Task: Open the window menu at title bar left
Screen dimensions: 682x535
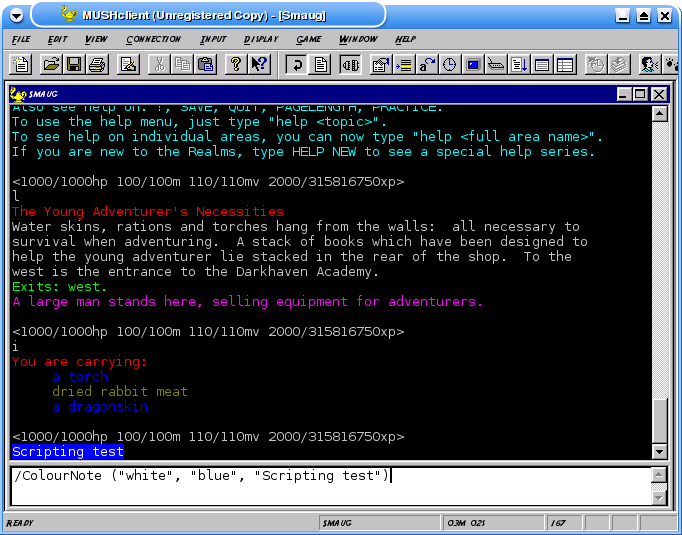Action: pyautogui.click(x=17, y=16)
